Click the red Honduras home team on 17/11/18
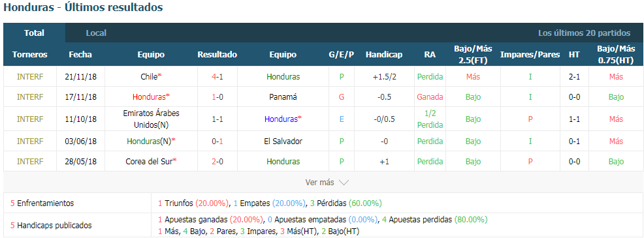 pos(151,97)
